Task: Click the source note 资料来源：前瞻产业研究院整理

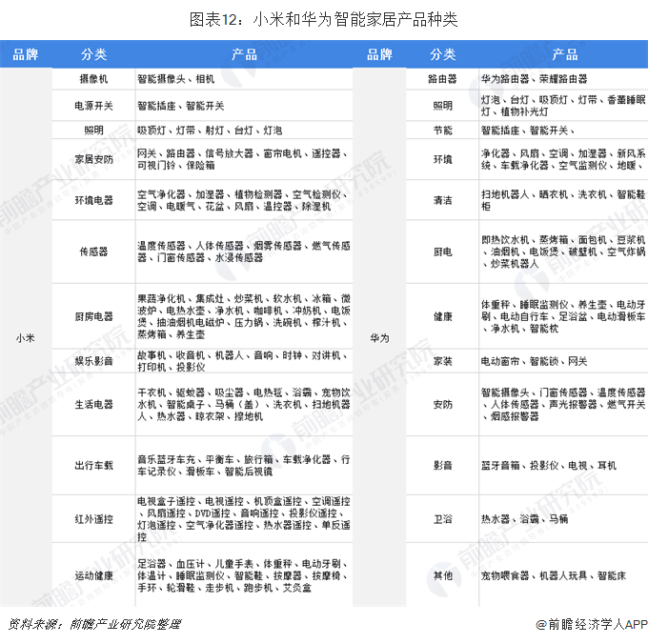Action: (x=94, y=624)
